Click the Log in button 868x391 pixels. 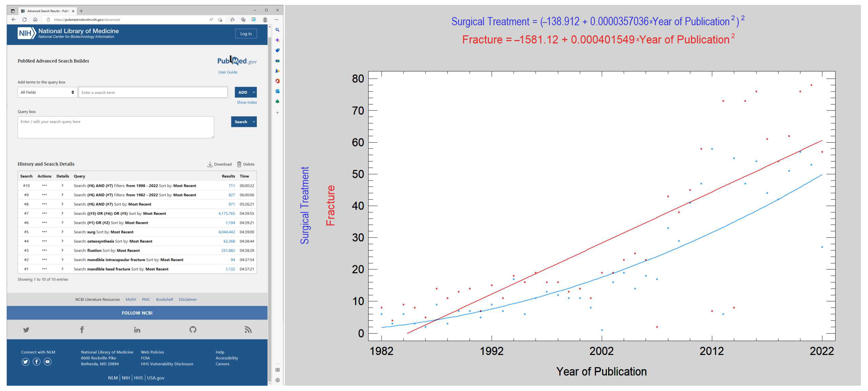click(x=246, y=34)
